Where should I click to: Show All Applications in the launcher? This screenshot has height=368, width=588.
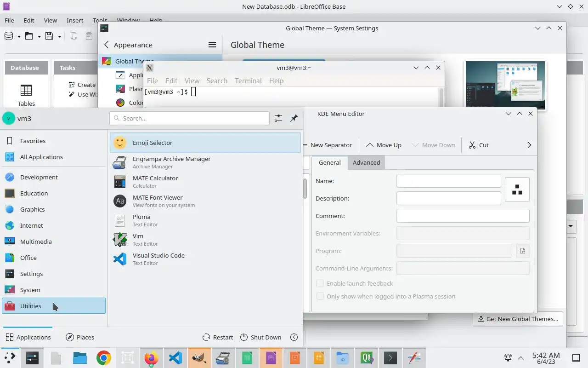click(x=54, y=157)
